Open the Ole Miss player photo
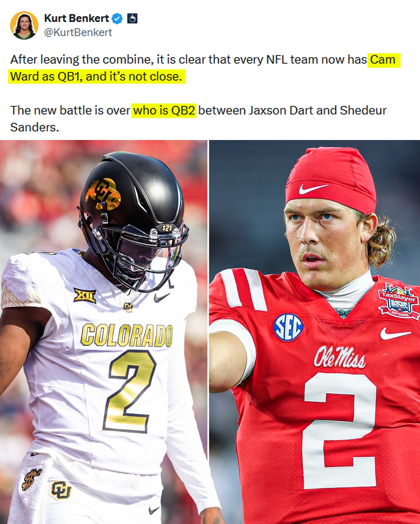The height and width of the screenshot is (524, 420). click(x=315, y=332)
